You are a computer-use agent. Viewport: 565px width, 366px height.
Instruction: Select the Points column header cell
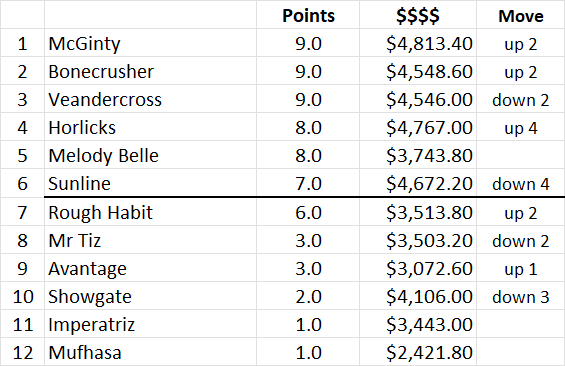(308, 15)
